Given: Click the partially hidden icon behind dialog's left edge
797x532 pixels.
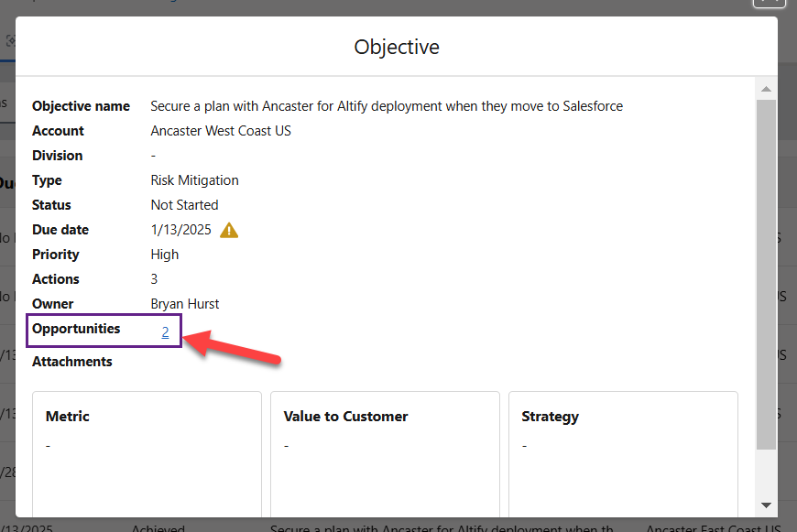Looking at the screenshot, I should [x=10, y=40].
